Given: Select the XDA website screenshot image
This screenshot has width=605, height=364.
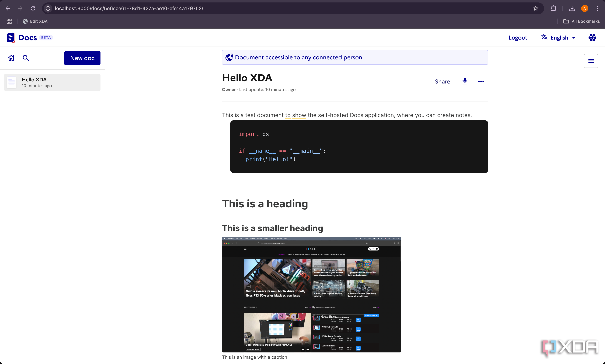Looking at the screenshot, I should [x=311, y=294].
